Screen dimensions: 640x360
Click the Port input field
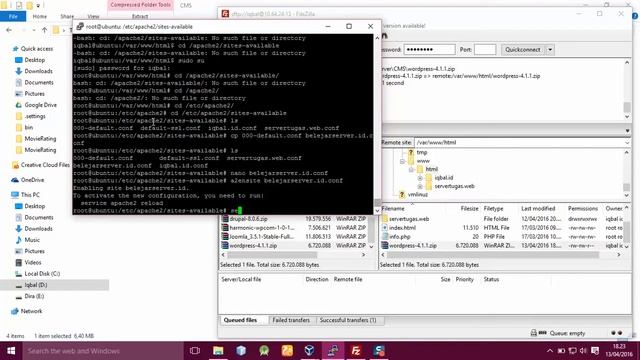pyautogui.click(x=485, y=49)
